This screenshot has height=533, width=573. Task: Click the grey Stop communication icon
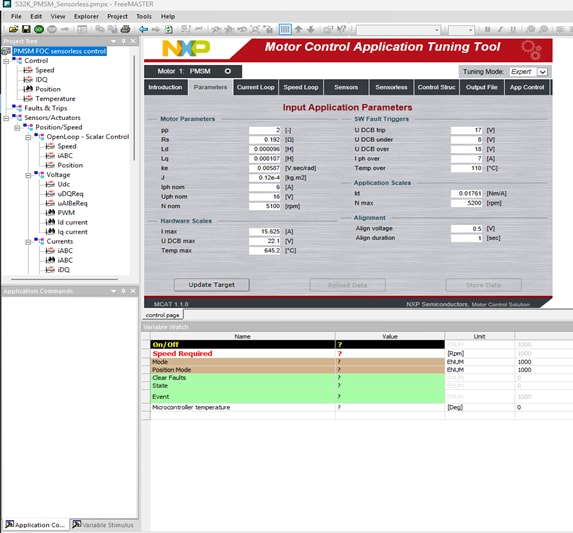[x=52, y=29]
